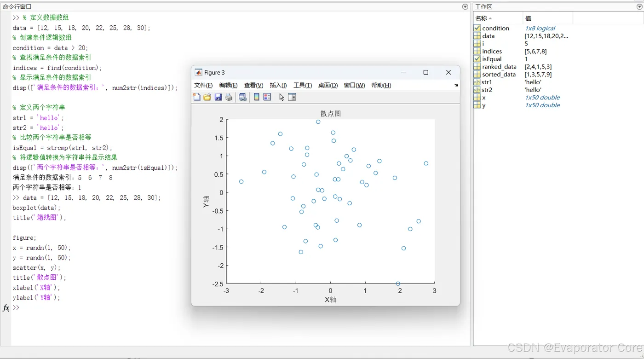Open the 桌面(D) menu in Figure 3
Image resolution: width=644 pixels, height=359 pixels.
[x=328, y=85]
